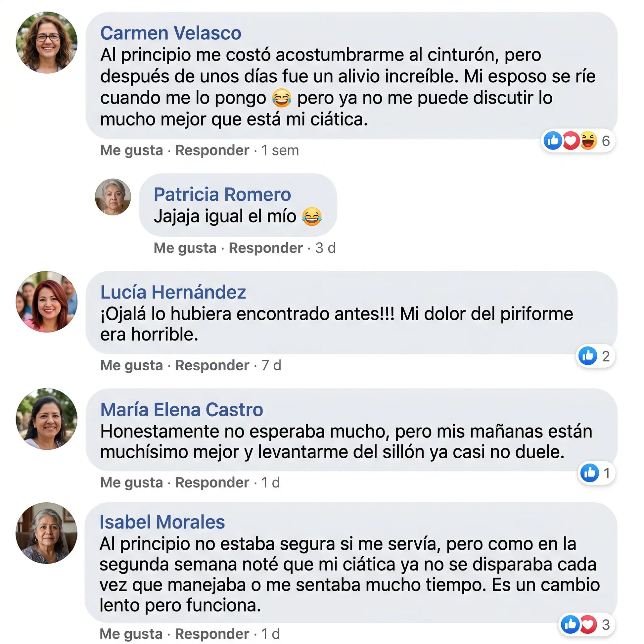Like Carmen Velasco's comment with Me gusta
The width and height of the screenshot is (644, 644).
tap(132, 150)
